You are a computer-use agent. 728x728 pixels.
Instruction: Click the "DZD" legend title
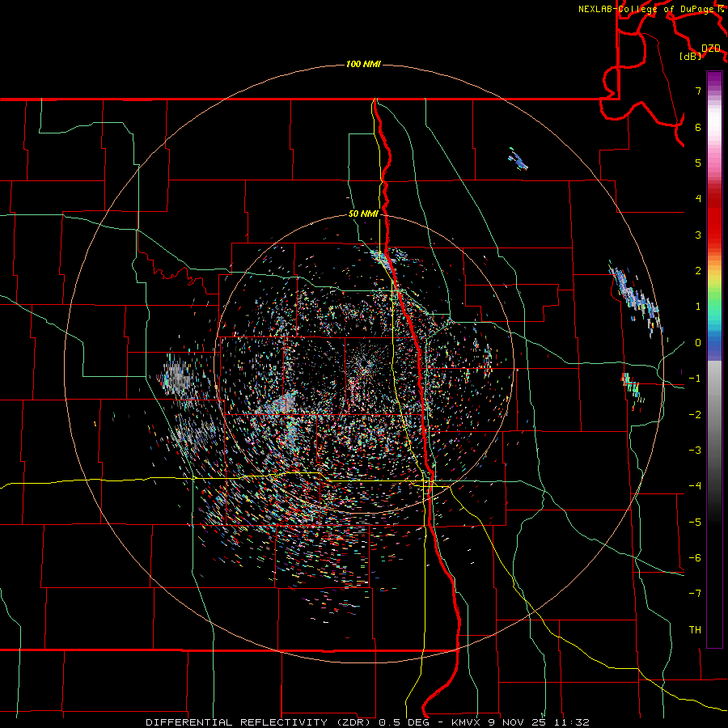[x=711, y=49]
